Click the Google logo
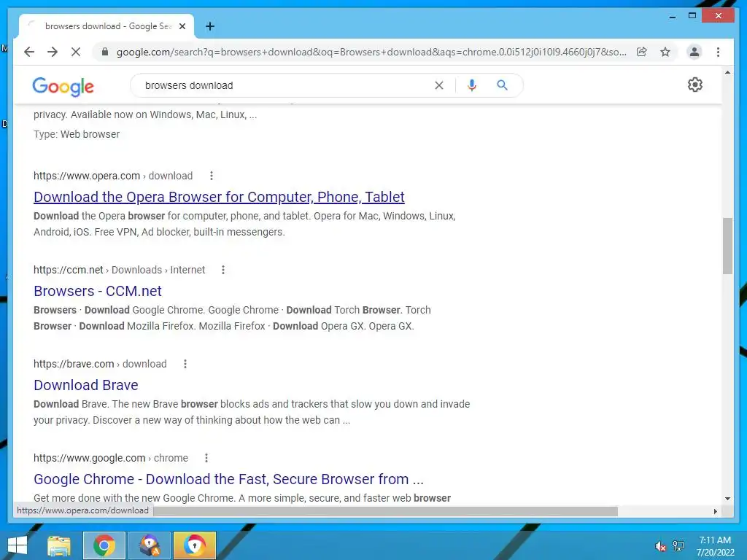 tap(63, 86)
